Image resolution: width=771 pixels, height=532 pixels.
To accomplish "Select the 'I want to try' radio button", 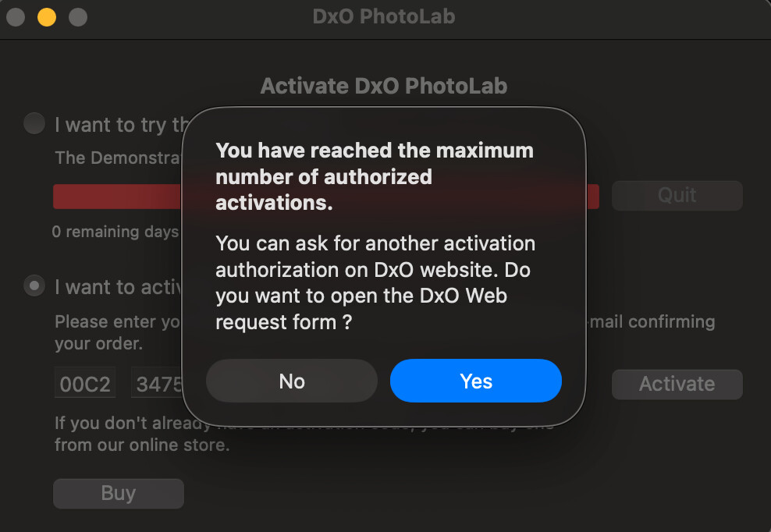I will coord(34,124).
